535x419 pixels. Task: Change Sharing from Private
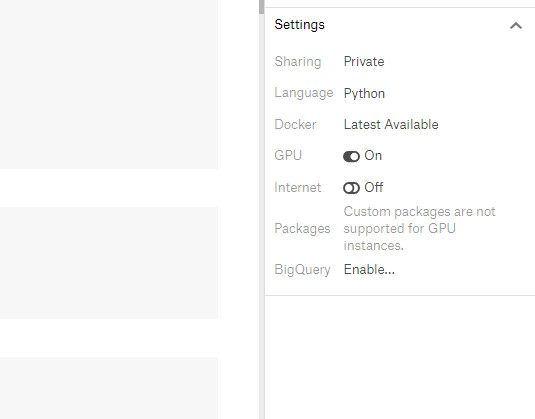click(x=364, y=61)
